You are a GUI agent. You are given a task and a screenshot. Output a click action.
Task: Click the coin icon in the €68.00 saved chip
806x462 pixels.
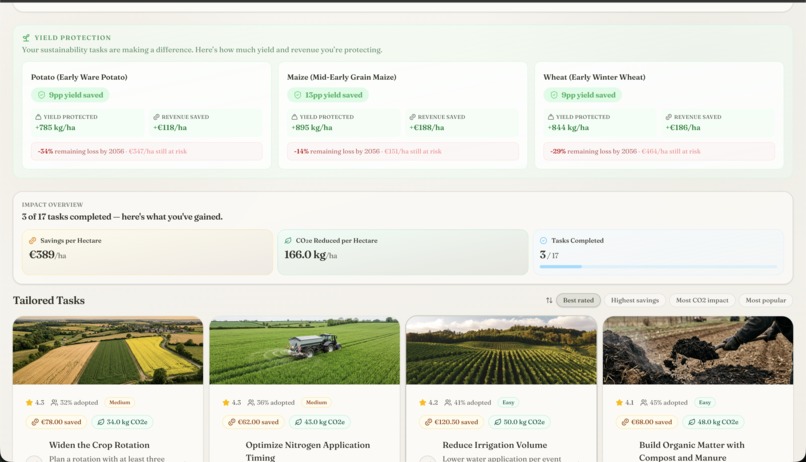click(x=625, y=422)
